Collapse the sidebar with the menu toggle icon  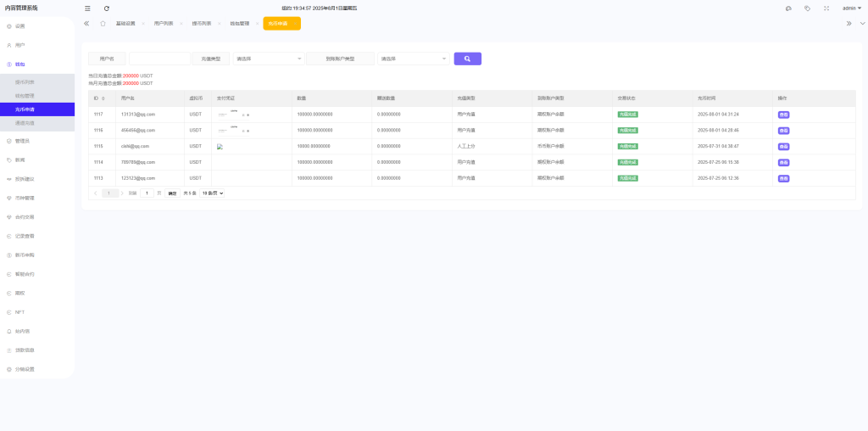(x=87, y=8)
